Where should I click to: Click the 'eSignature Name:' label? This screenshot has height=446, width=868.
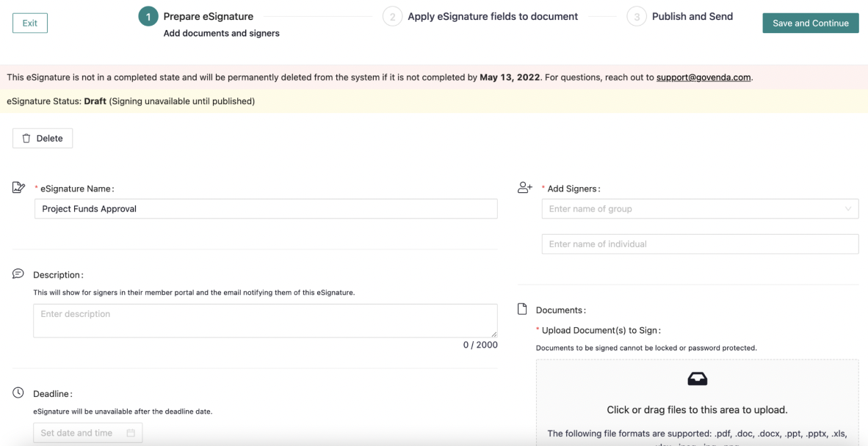(77, 189)
